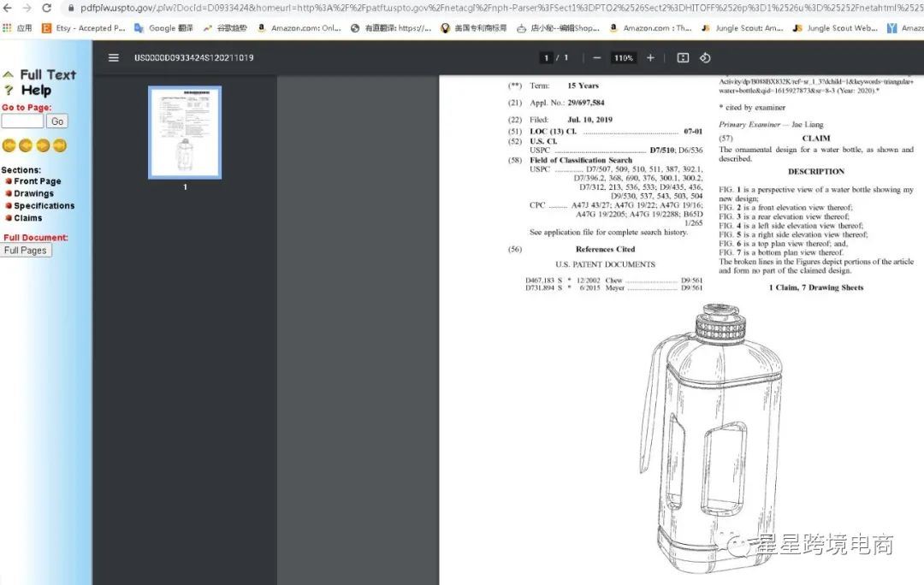Jump to the Claims section
Screen dimensions: 924x585
[x=27, y=218]
